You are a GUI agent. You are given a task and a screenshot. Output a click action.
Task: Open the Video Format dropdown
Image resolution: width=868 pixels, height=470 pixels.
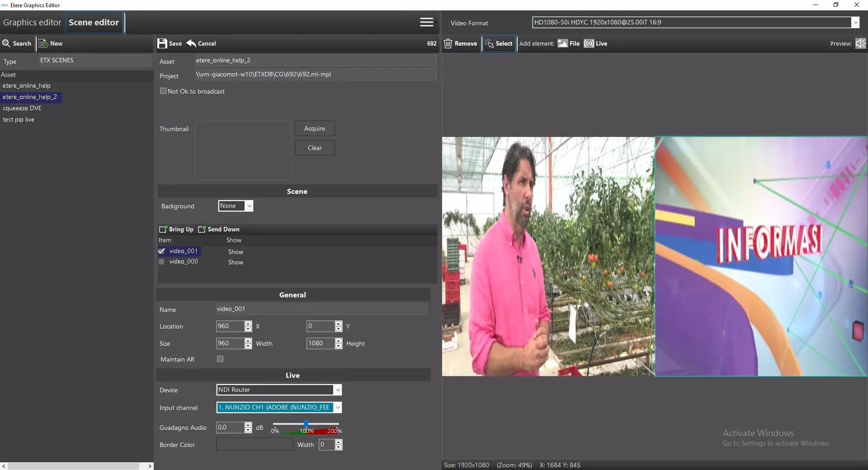(855, 23)
